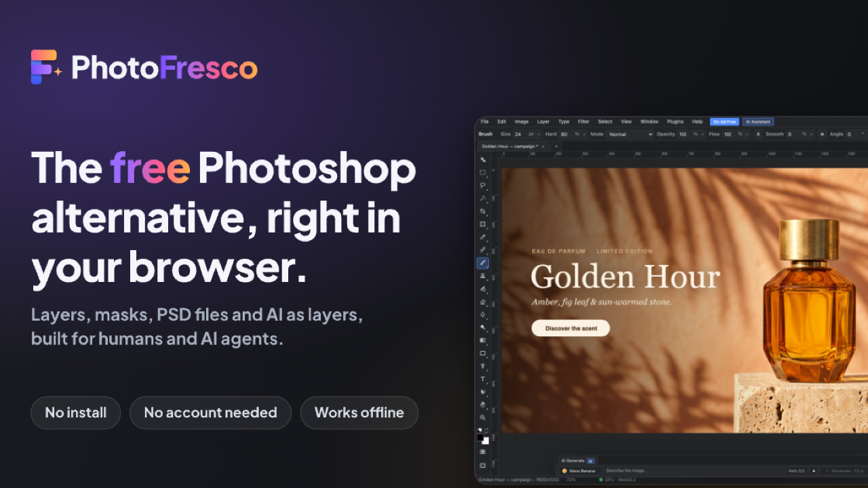
Task: Open the AI Assistant button
Action: tap(758, 122)
